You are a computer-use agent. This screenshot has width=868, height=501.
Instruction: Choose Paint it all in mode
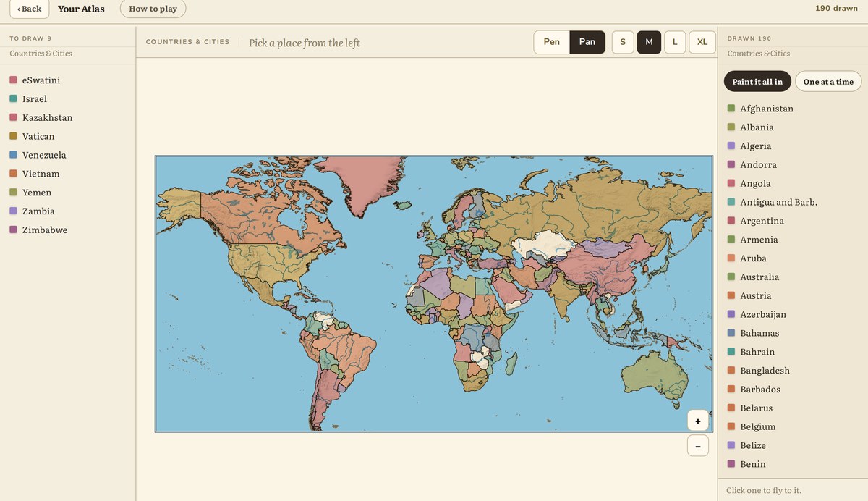coord(757,81)
